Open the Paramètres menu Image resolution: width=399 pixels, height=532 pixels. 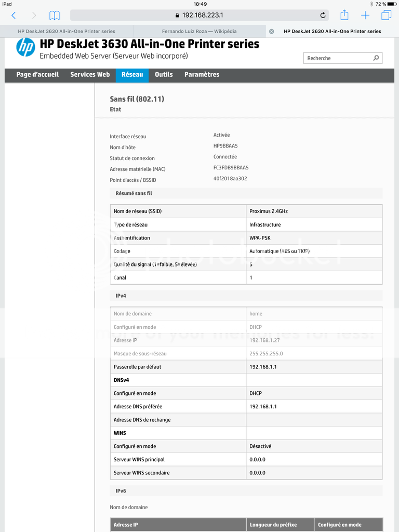click(202, 75)
